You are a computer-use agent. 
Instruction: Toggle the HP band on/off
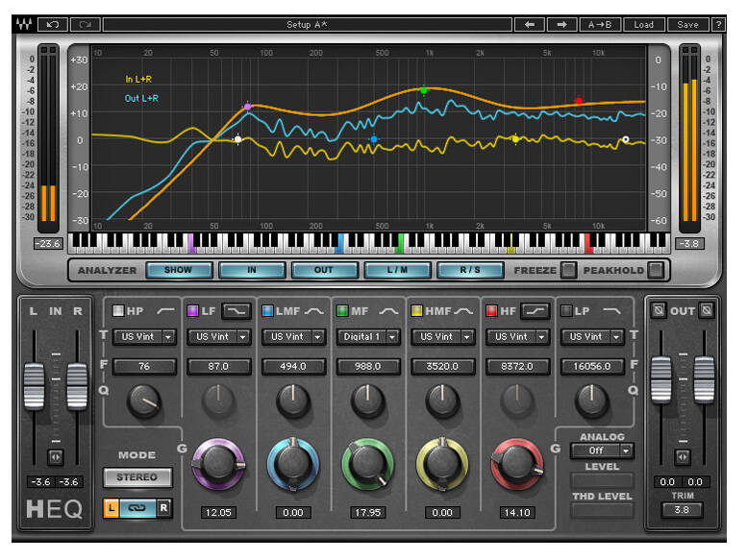pyautogui.click(x=117, y=311)
